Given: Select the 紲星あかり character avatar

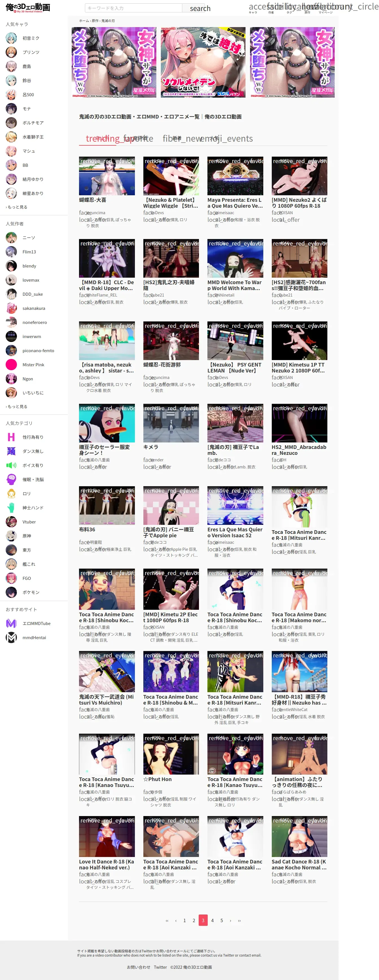Looking at the screenshot, I should coord(11,193).
